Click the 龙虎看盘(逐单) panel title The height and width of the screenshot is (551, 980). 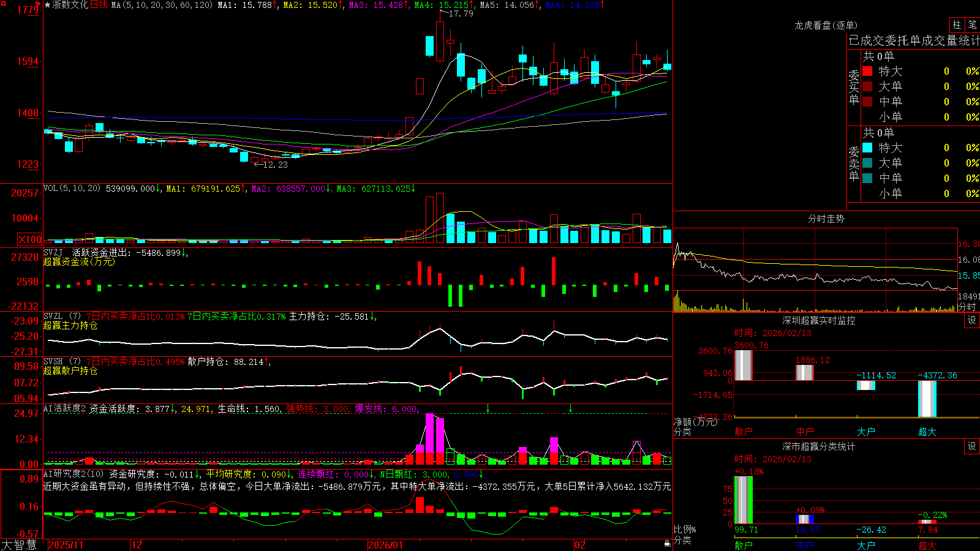pyautogui.click(x=826, y=25)
